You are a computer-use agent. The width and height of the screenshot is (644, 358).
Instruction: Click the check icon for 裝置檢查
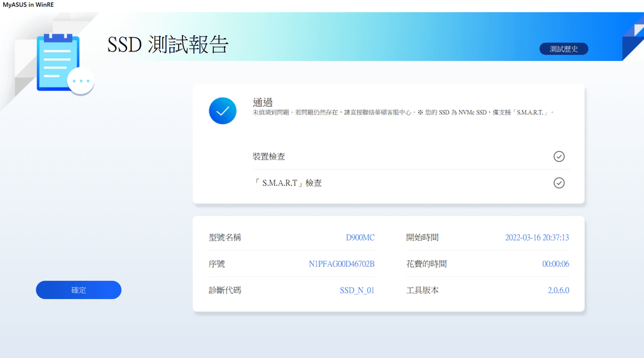(x=559, y=156)
